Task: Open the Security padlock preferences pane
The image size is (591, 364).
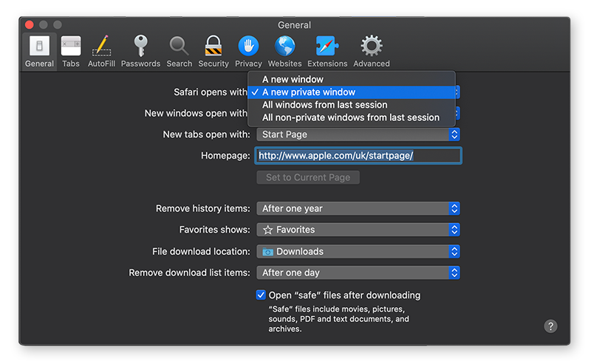Action: [x=213, y=52]
